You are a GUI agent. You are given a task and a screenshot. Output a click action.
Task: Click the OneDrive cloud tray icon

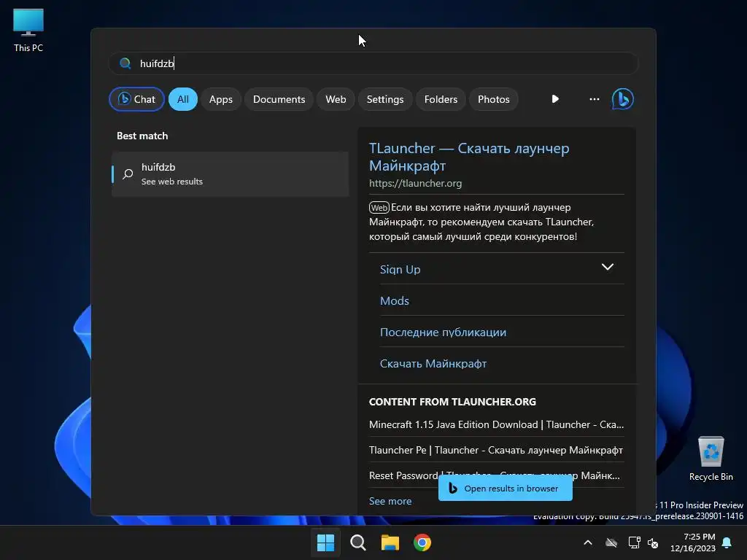[611, 542]
